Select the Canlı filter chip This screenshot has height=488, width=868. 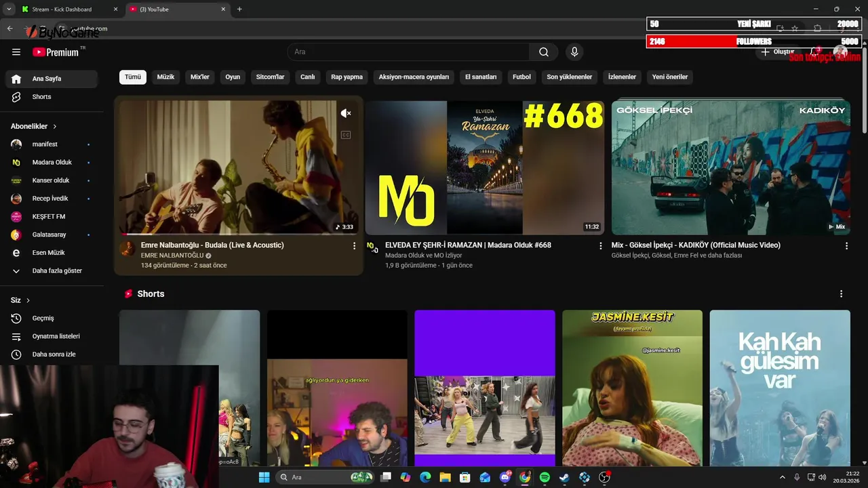click(x=308, y=77)
